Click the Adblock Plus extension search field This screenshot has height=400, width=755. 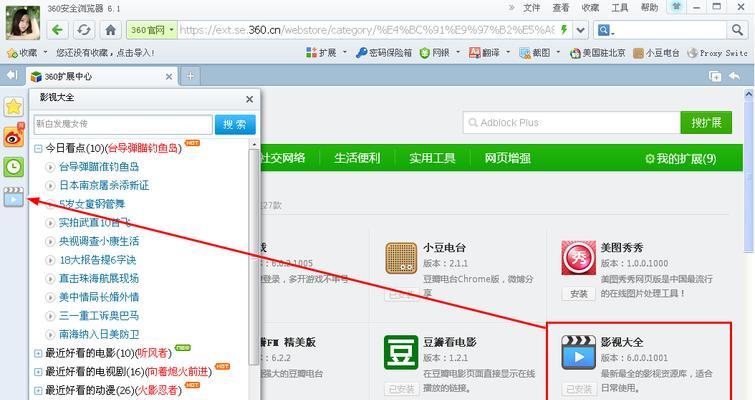[x=572, y=123]
